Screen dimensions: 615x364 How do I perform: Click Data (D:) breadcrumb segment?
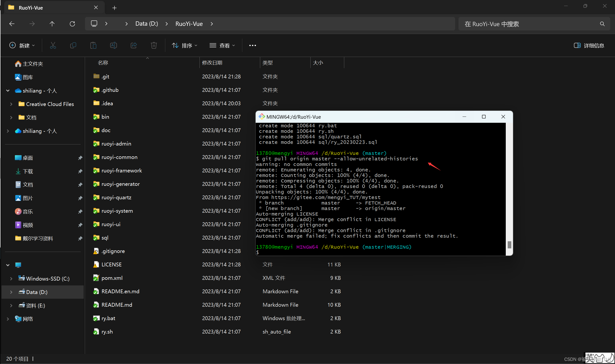coord(147,23)
